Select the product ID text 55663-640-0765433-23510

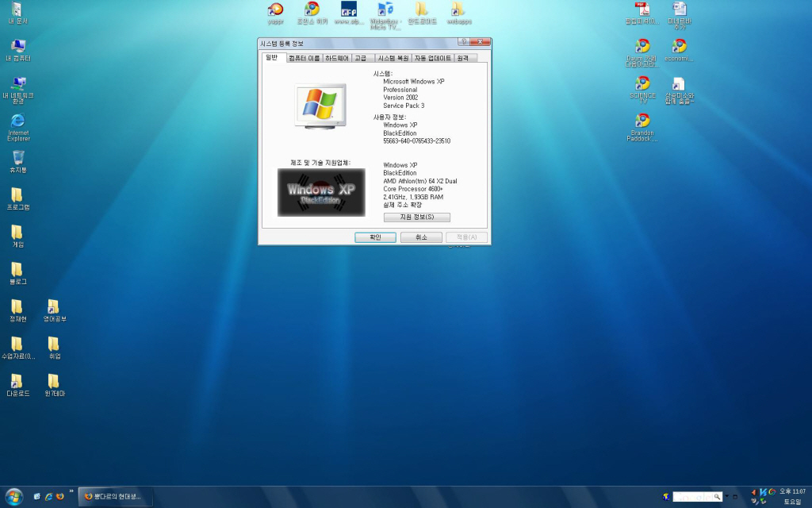(417, 141)
